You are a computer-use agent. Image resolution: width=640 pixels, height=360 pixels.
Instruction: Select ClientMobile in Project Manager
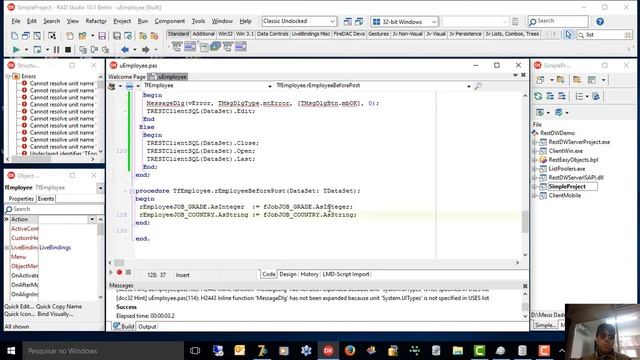point(564,196)
